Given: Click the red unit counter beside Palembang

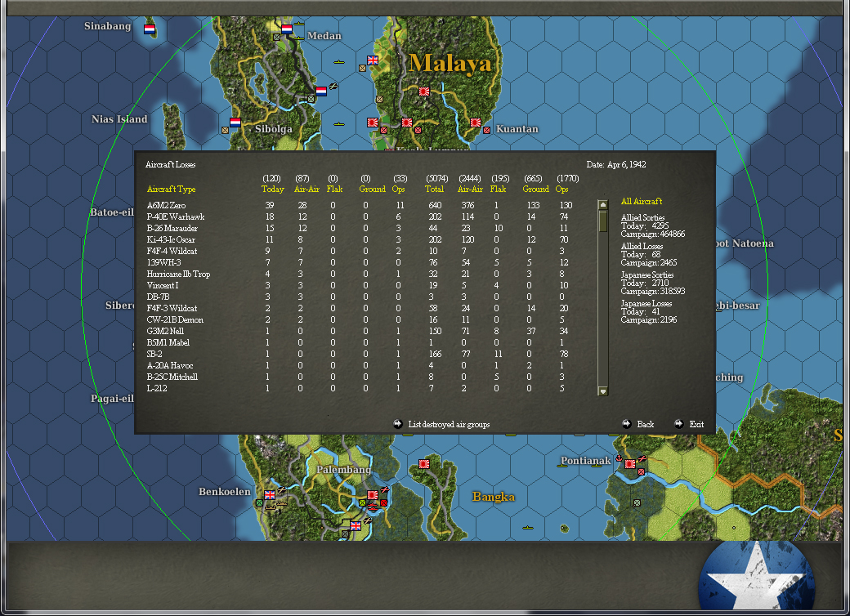Looking at the screenshot, I should pos(384,502).
